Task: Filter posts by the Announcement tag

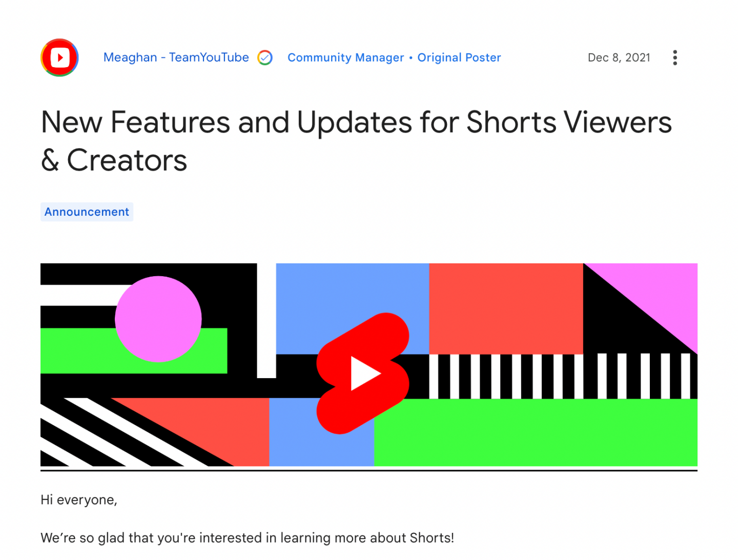Action: [87, 212]
